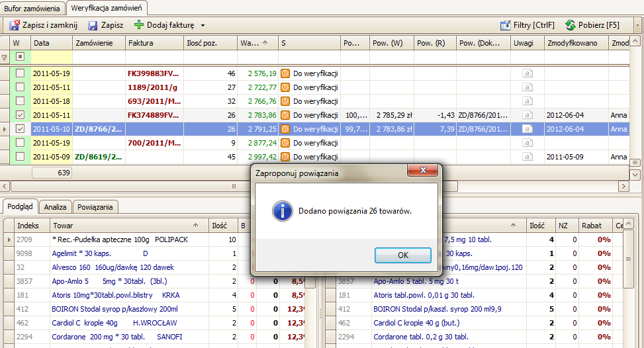The height and width of the screenshot is (348, 644).
Task: Click the filter funnel icon in the filter row
Action: point(5,58)
